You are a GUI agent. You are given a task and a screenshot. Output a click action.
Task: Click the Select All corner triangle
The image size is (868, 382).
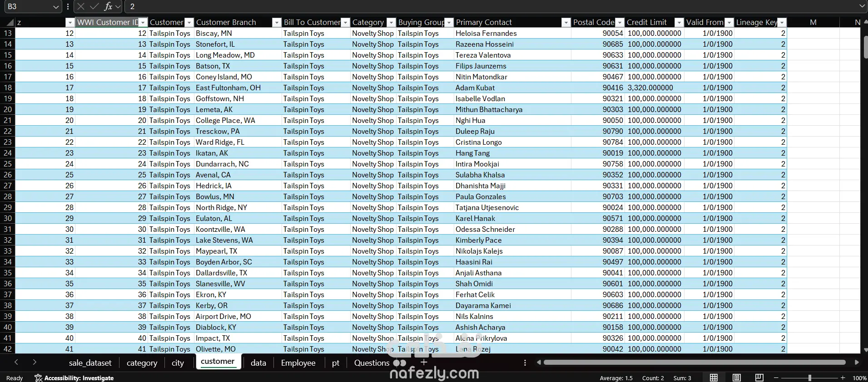[10, 22]
